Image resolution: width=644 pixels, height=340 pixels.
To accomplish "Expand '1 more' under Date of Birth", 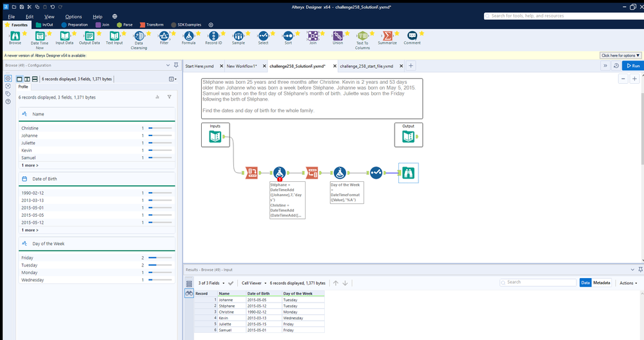I will tap(30, 230).
